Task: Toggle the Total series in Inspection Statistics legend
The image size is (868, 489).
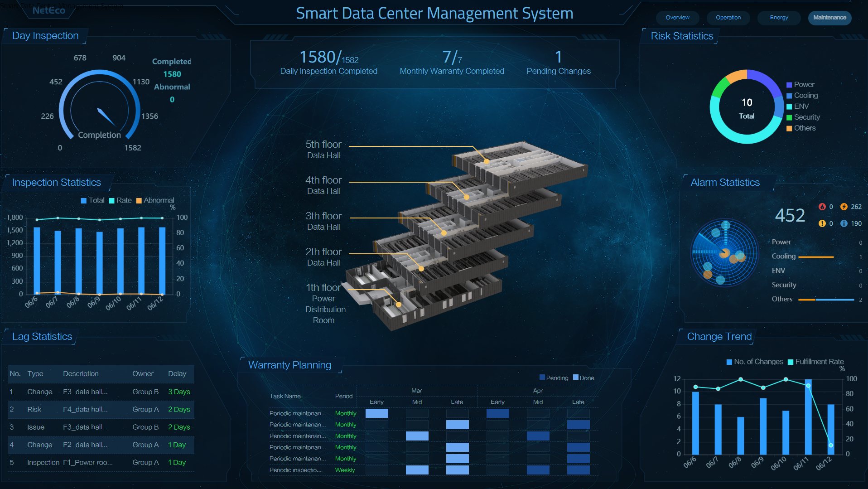Action: pos(92,200)
